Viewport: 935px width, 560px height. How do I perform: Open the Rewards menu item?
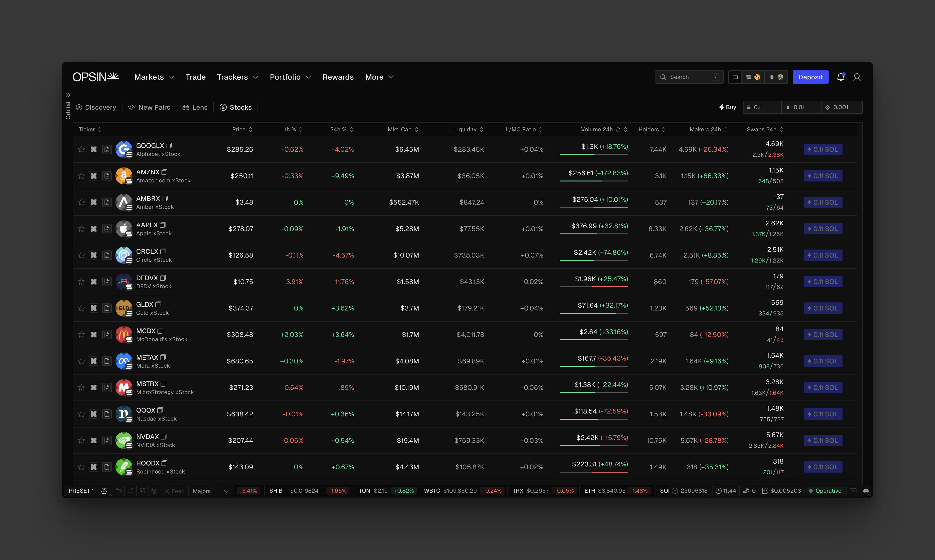338,77
